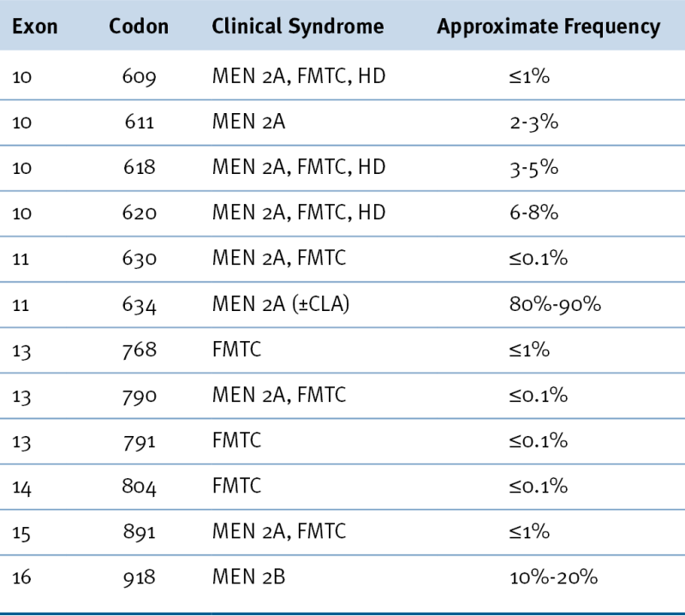Select codon 791 cell
This screenshot has height=616, width=685.
click(139, 441)
